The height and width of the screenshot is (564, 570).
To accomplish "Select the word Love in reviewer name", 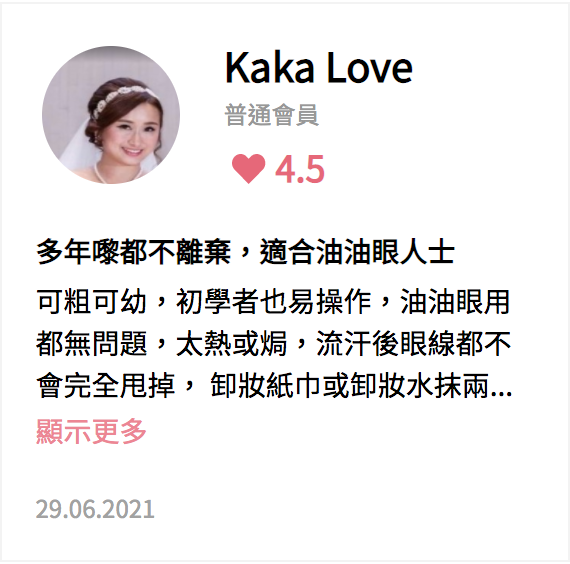I will pyautogui.click(x=370, y=68).
